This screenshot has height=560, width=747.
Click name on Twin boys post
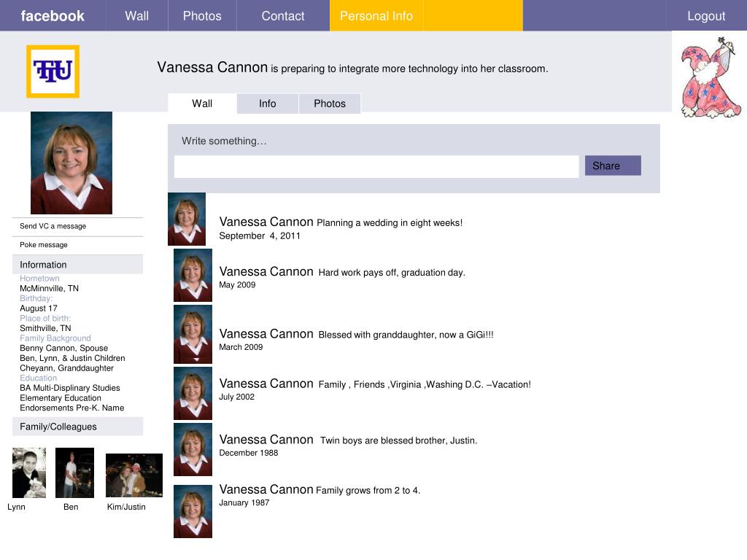(266, 440)
